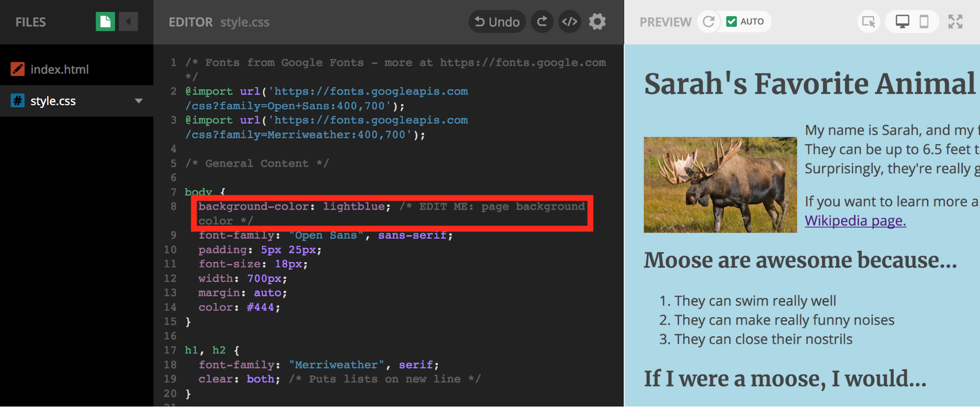The height and width of the screenshot is (407, 980).
Task: Open style.css dropdown arrow
Action: (x=139, y=101)
